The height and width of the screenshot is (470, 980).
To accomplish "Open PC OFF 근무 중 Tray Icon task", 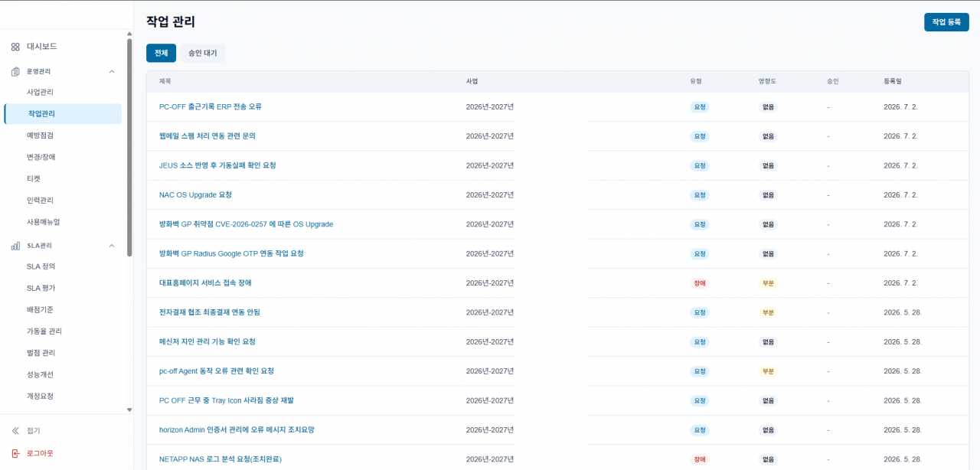I will click(x=227, y=400).
